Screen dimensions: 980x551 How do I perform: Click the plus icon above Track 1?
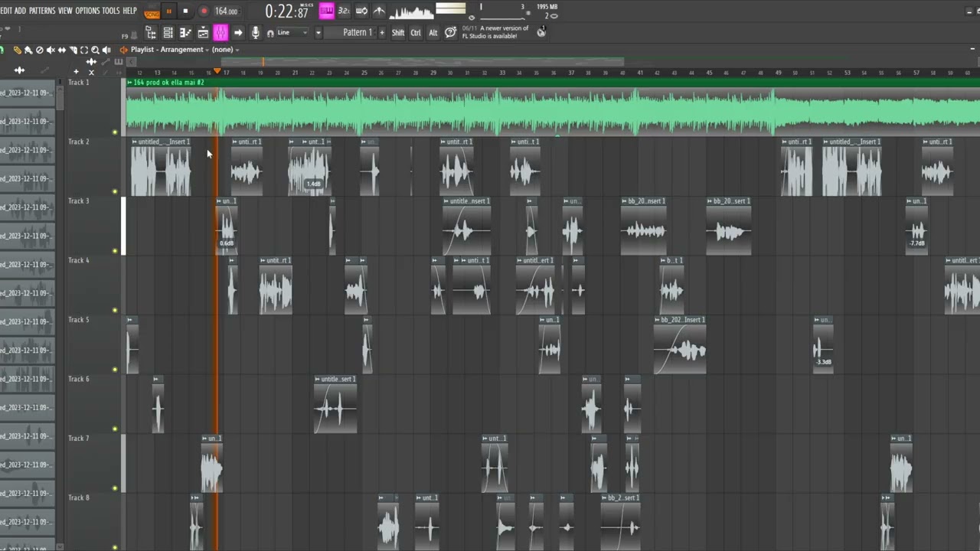pyautogui.click(x=76, y=71)
